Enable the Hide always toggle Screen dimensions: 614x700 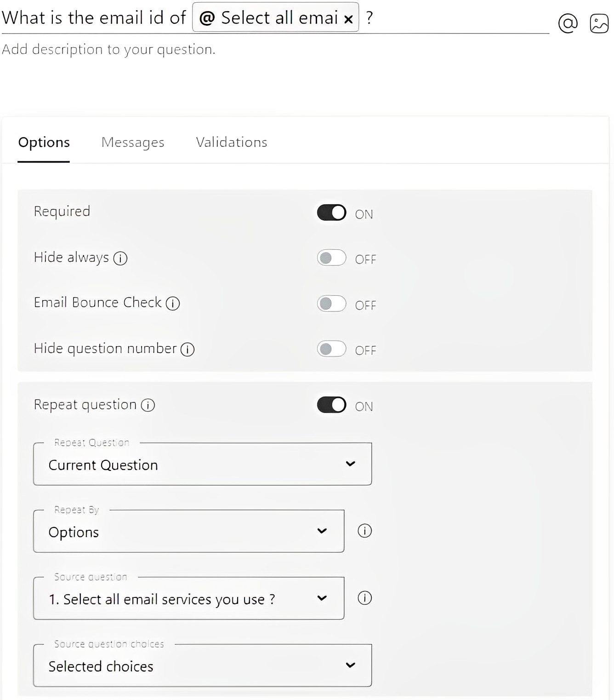coord(331,258)
